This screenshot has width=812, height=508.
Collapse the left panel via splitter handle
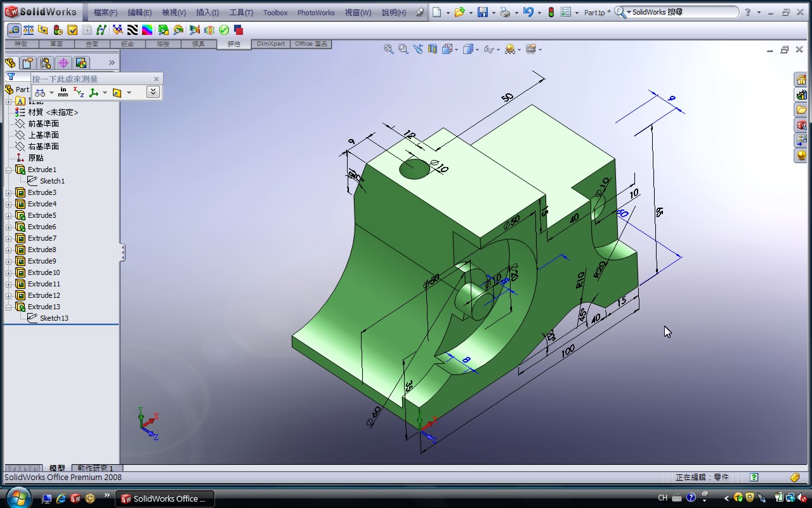[122, 253]
